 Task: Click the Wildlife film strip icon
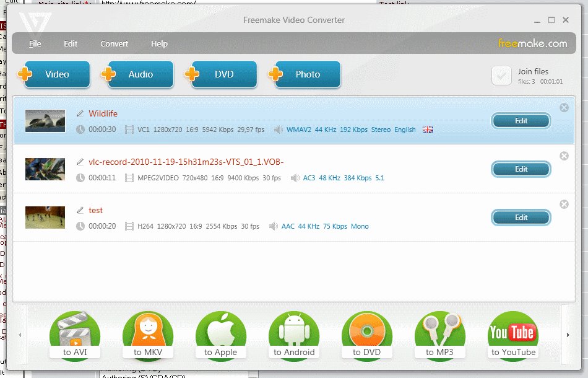129,130
